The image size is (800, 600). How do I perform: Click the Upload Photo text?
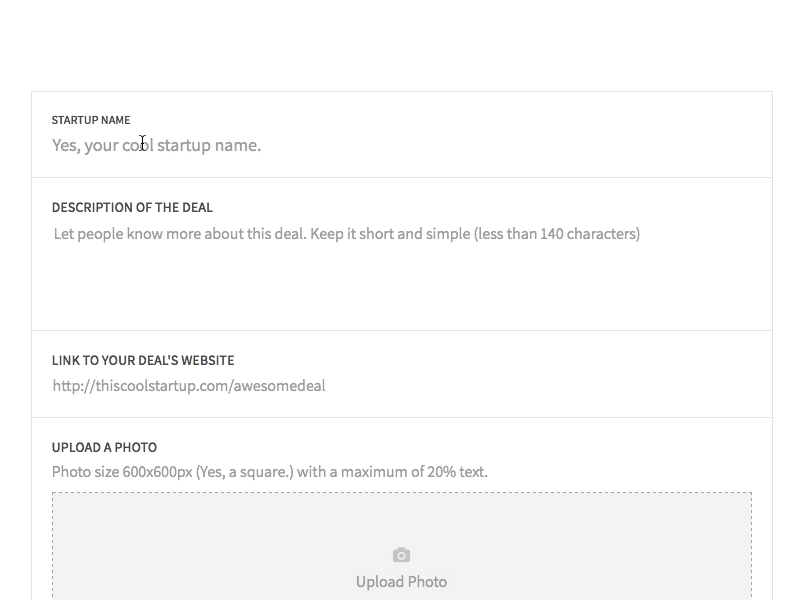coord(401,582)
